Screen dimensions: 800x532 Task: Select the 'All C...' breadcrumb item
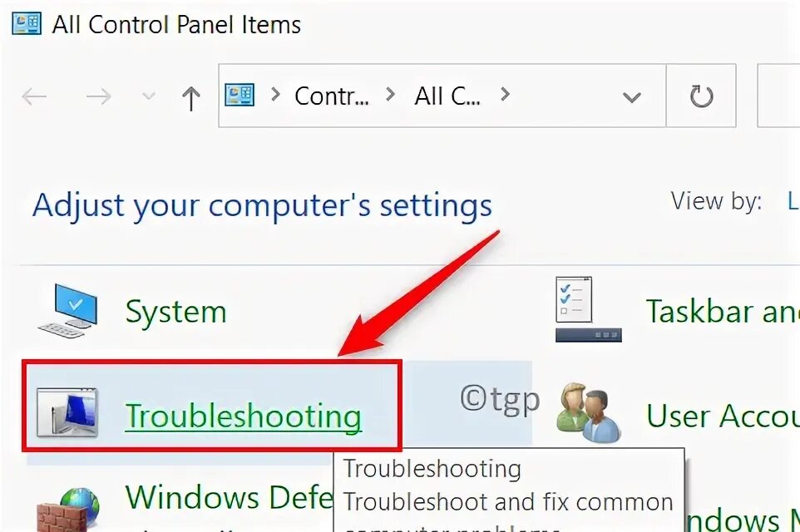click(447, 96)
